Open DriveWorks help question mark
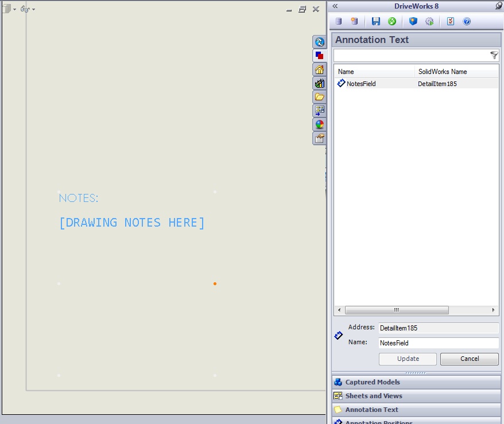504x424 pixels. point(467,22)
